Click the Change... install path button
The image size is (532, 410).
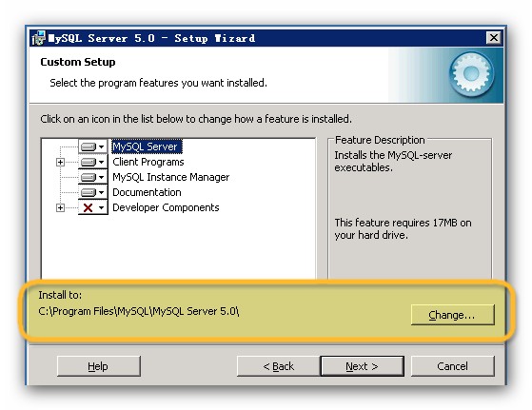pos(453,315)
